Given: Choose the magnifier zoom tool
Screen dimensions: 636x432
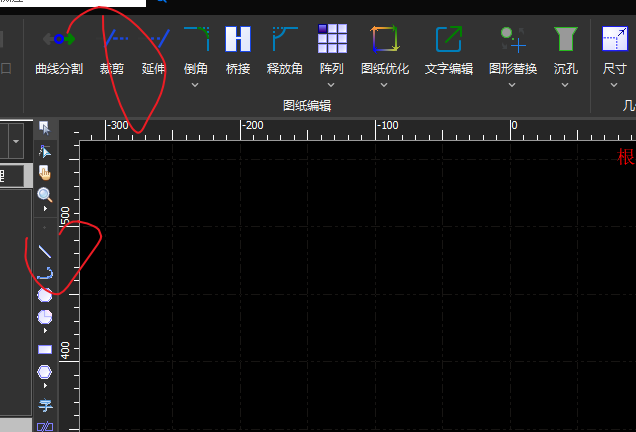Looking at the screenshot, I should (x=45, y=195).
